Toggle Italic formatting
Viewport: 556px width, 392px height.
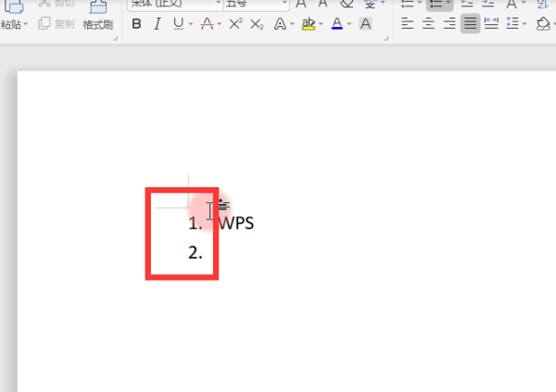158,24
